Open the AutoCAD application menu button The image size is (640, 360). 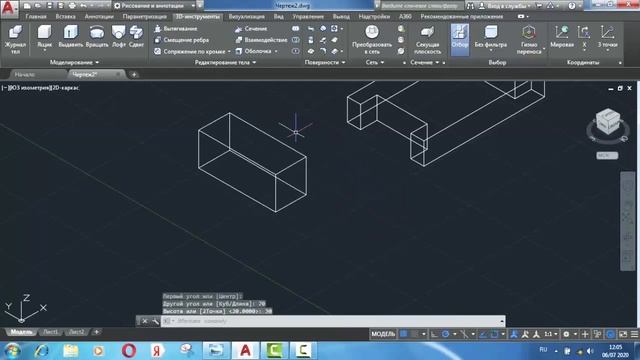[x=9, y=9]
